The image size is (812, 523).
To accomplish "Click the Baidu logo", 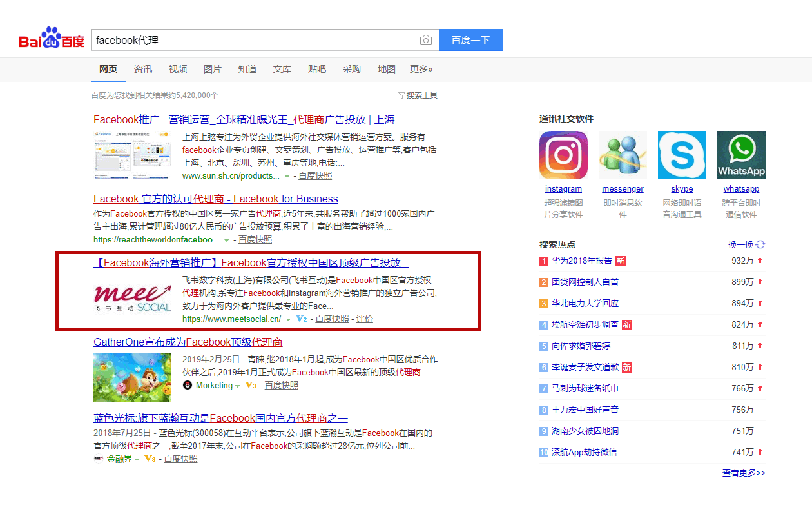I will (x=52, y=39).
